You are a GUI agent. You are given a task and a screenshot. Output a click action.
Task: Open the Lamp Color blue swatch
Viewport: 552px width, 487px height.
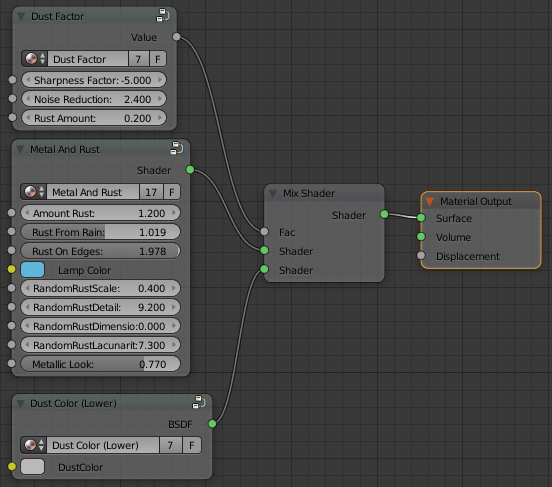[x=32, y=270]
